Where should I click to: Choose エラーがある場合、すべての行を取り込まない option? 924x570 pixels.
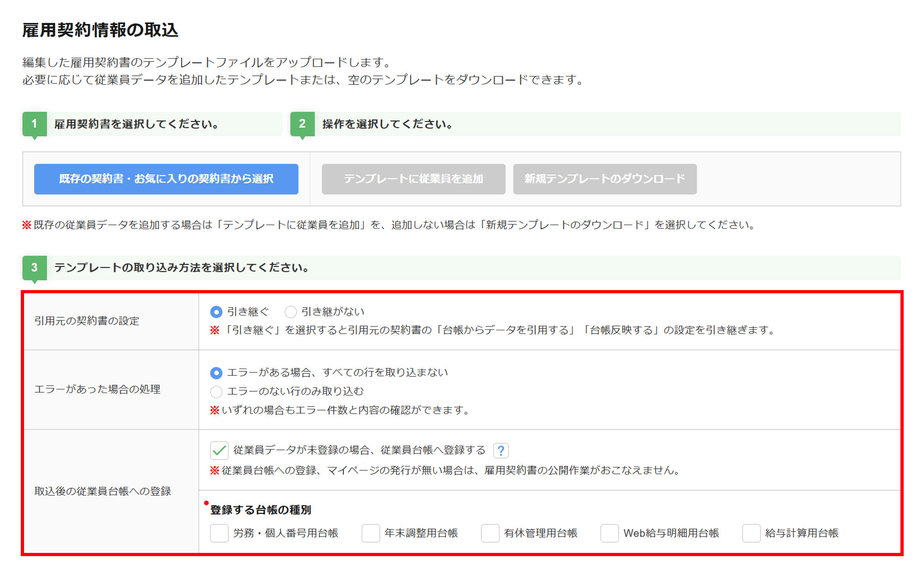coord(216,373)
